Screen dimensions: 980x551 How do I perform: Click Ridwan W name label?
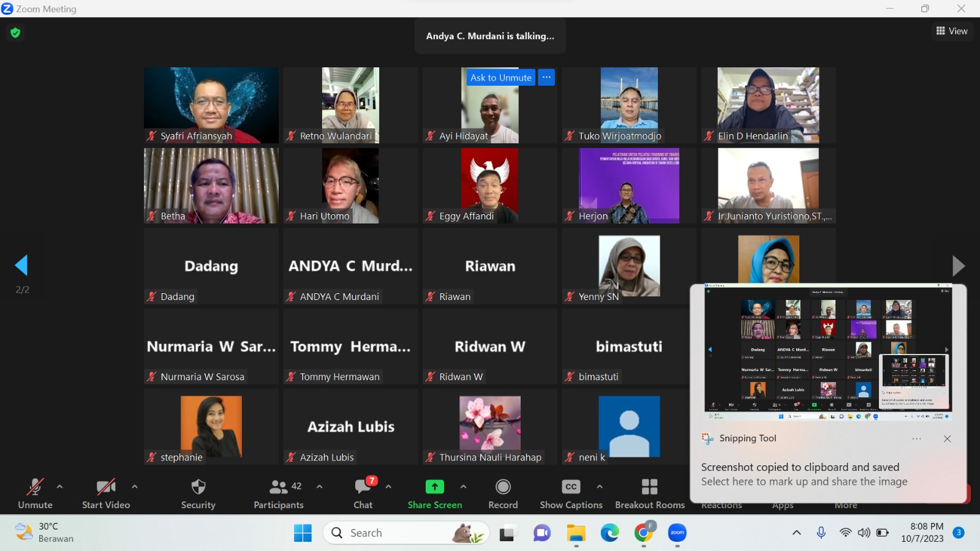coord(461,377)
